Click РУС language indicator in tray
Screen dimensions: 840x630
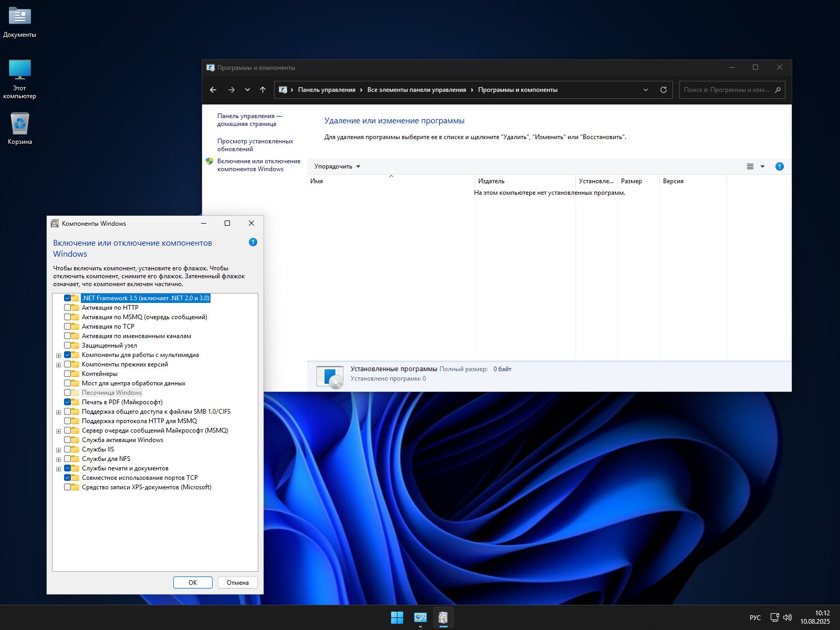tap(755, 618)
